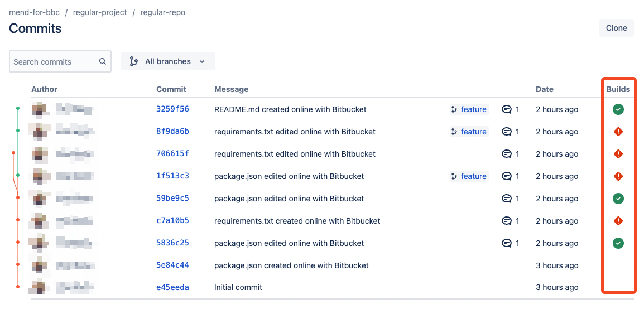Type in the Search commits field

[54, 62]
